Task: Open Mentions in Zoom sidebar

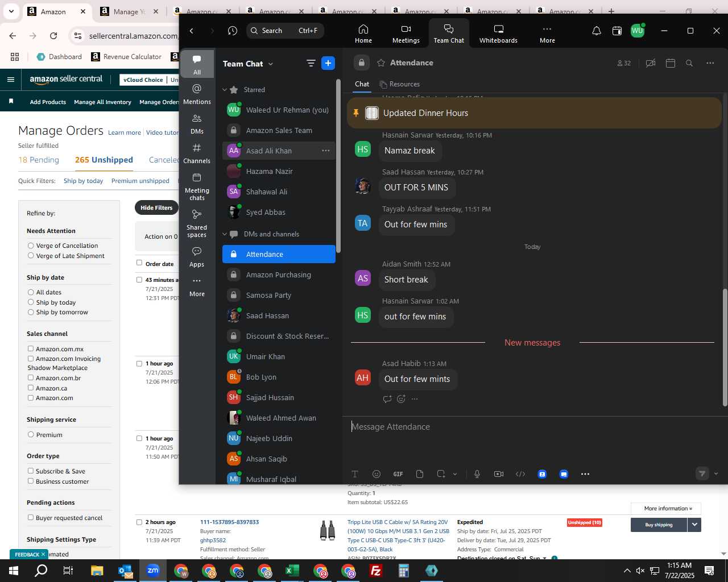Action: click(197, 94)
